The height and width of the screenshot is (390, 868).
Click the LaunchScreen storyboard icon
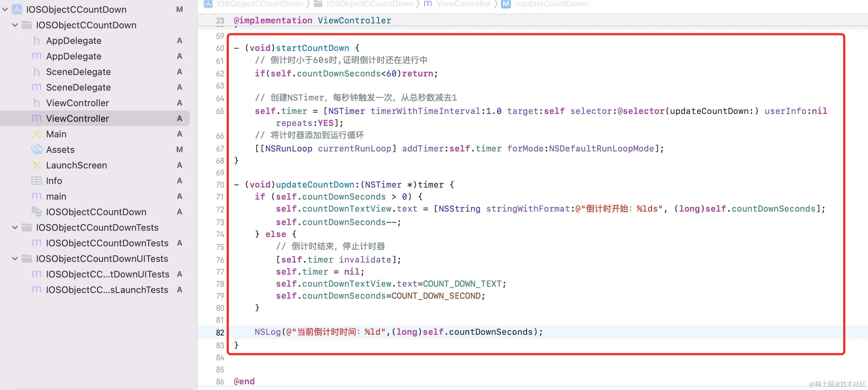click(x=36, y=165)
